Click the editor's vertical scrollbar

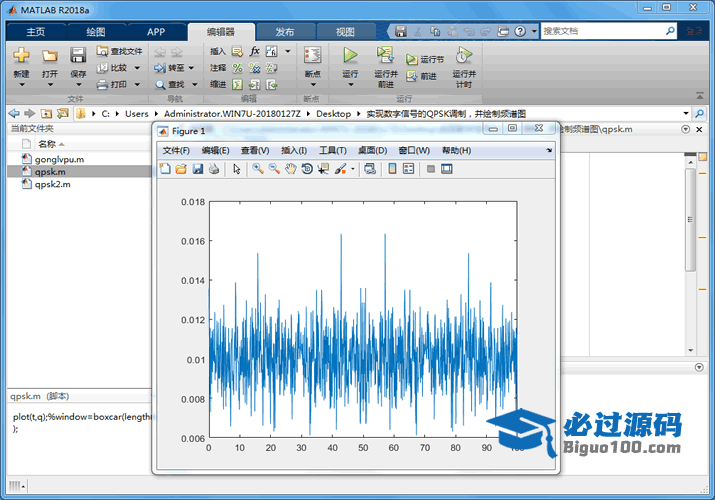[690, 220]
